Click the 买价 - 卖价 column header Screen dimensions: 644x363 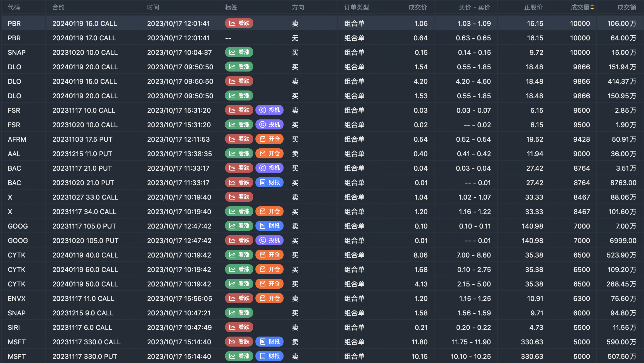[x=475, y=7]
